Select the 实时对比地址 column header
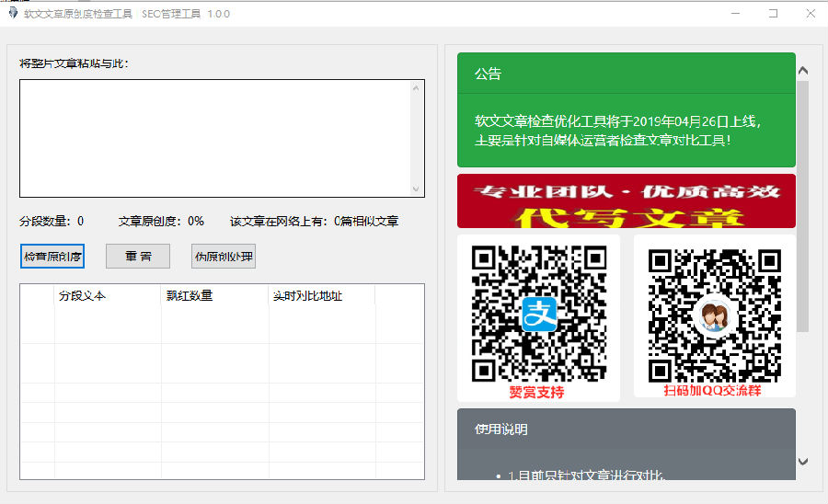This screenshot has width=828, height=504. coord(322,295)
